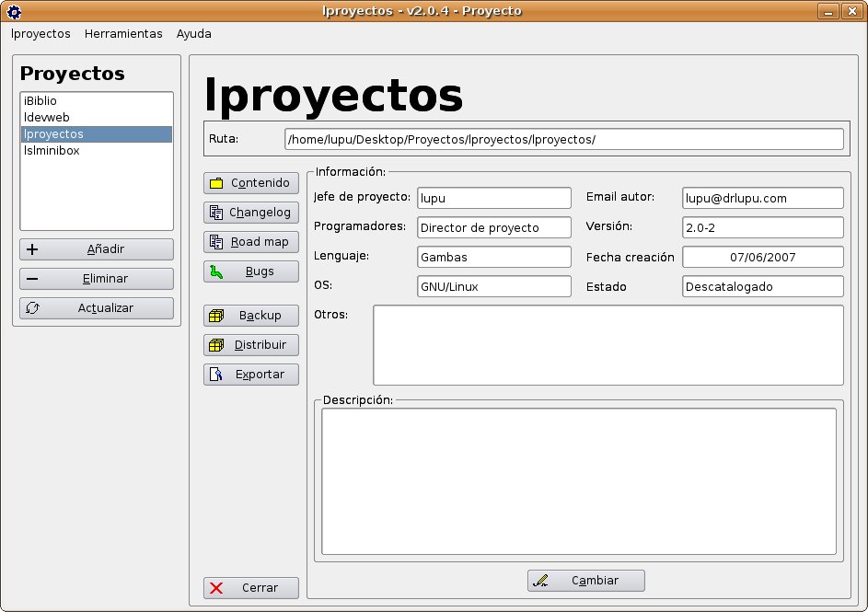This screenshot has height=612, width=868.
Task: Click inside the Descripción text area
Action: pos(578,481)
